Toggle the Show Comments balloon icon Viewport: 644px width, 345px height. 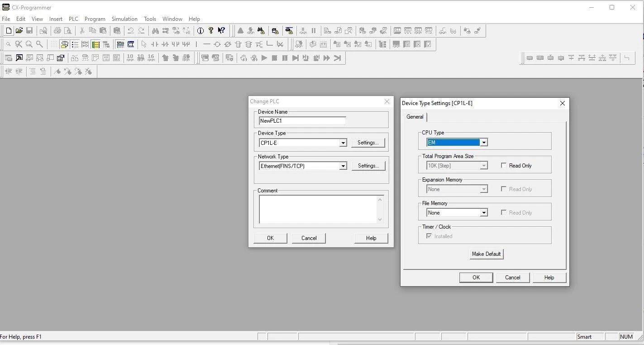click(64, 44)
